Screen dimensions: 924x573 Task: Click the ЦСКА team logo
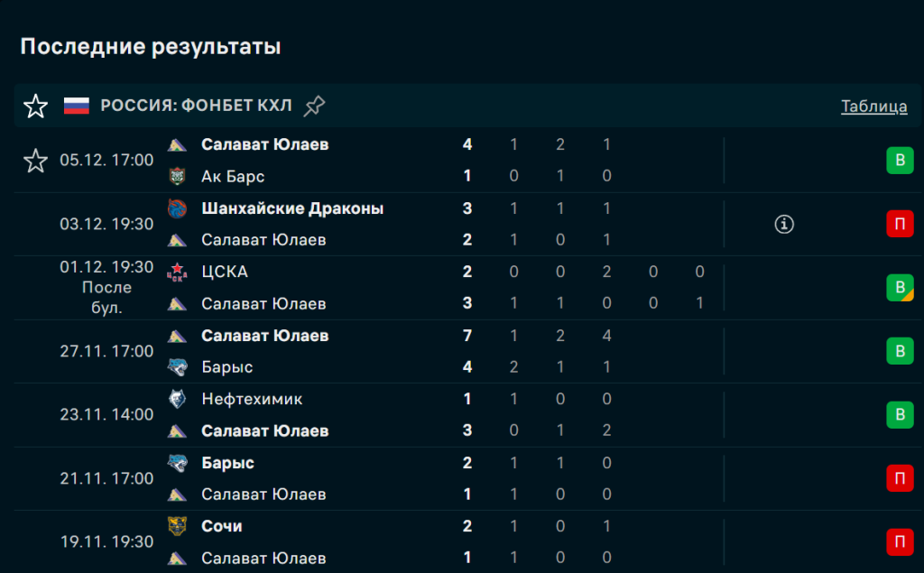click(x=177, y=273)
